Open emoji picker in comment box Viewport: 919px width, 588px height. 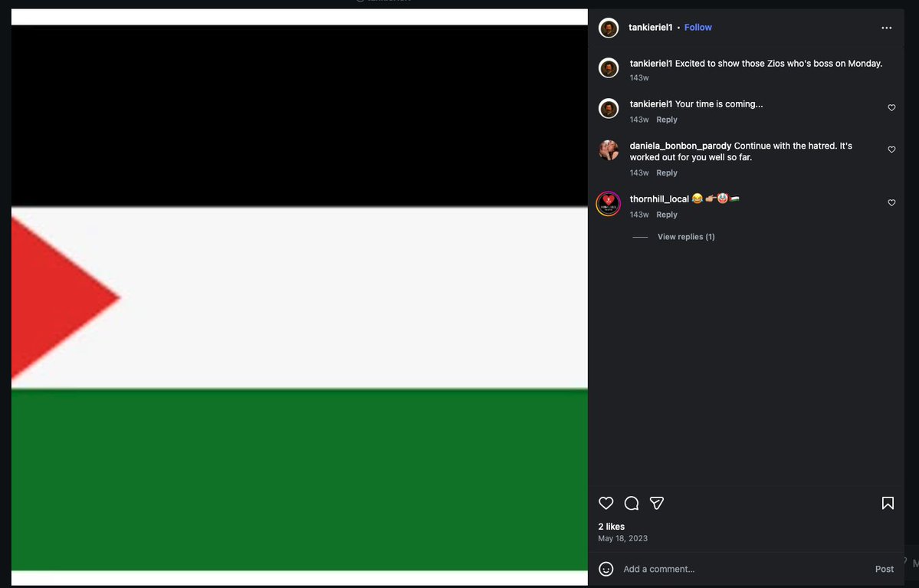(x=606, y=569)
